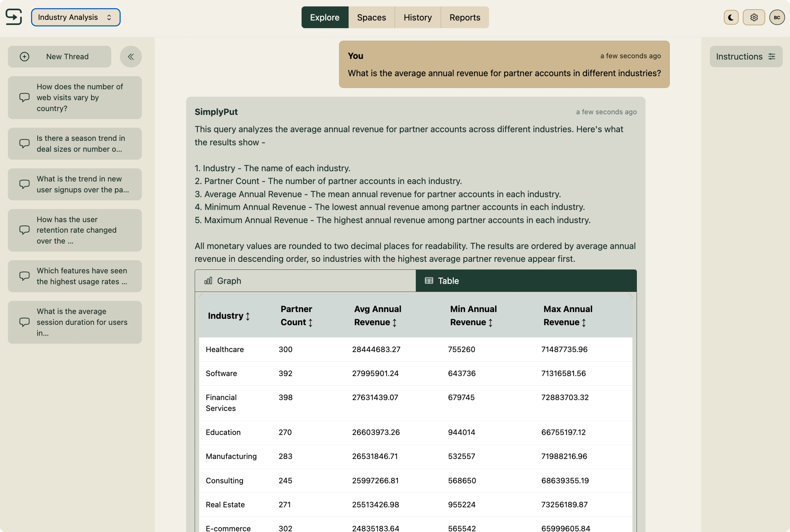790x532 pixels.
Task: Select the Real Estate industry cell
Action: (225, 505)
